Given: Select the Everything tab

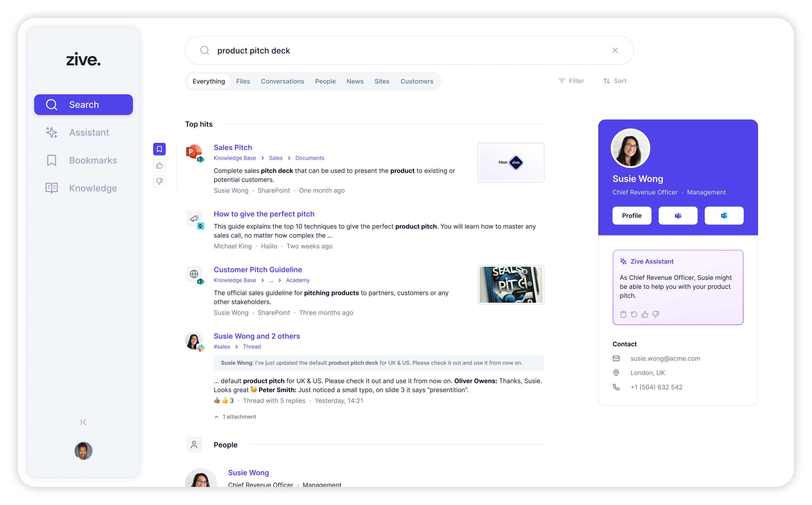Looking at the screenshot, I should pyautogui.click(x=209, y=81).
